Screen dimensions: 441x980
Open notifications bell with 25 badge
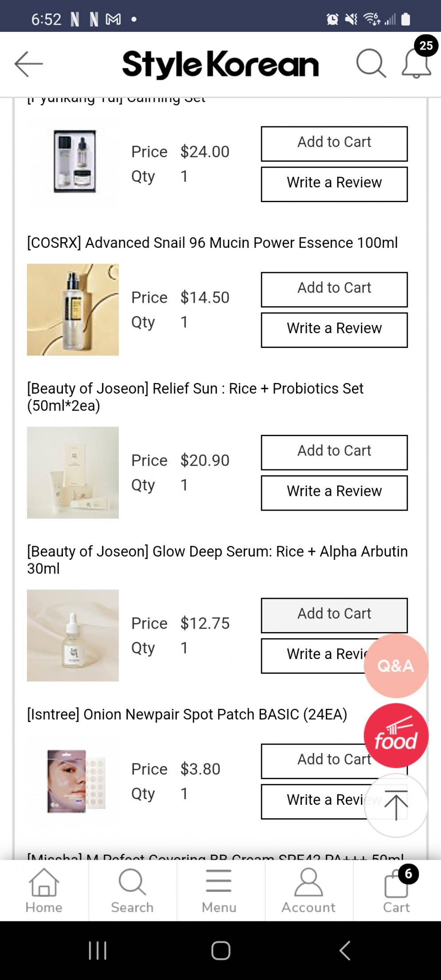click(x=416, y=64)
